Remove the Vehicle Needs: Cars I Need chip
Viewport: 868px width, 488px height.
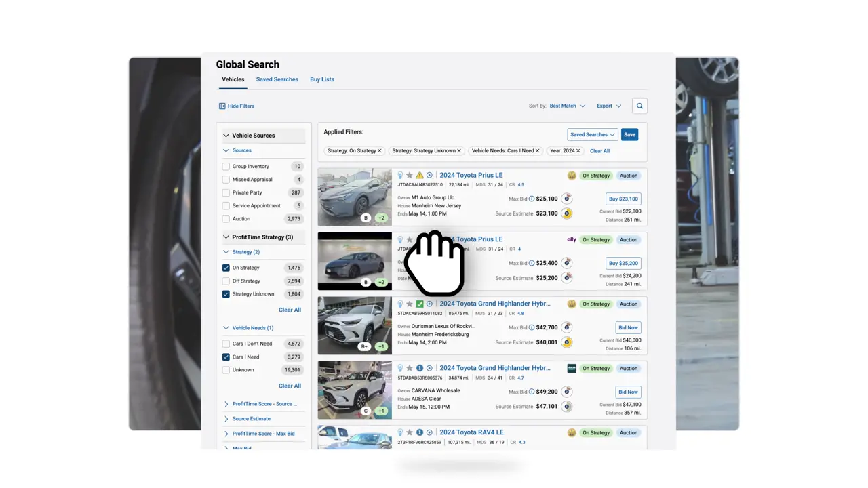[538, 151]
